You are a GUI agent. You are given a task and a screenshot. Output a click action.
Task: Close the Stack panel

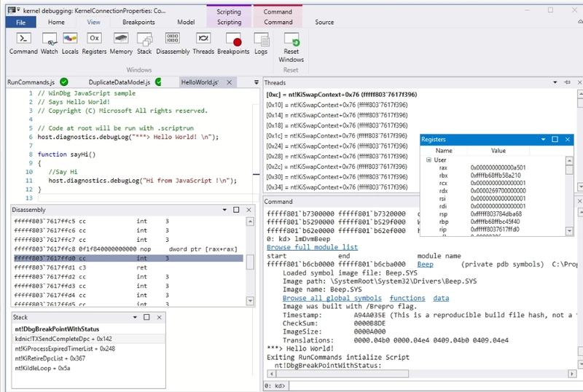tap(159, 317)
